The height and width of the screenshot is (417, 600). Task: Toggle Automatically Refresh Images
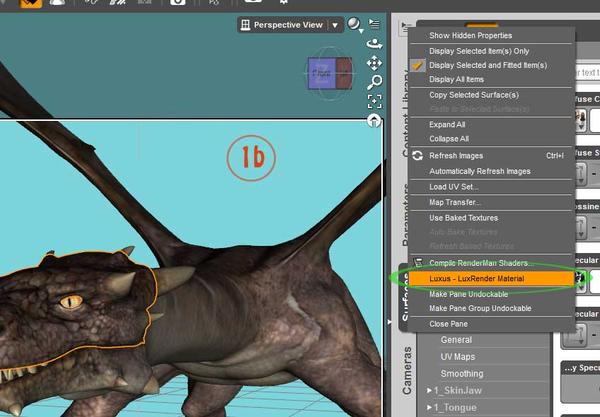[x=479, y=171]
